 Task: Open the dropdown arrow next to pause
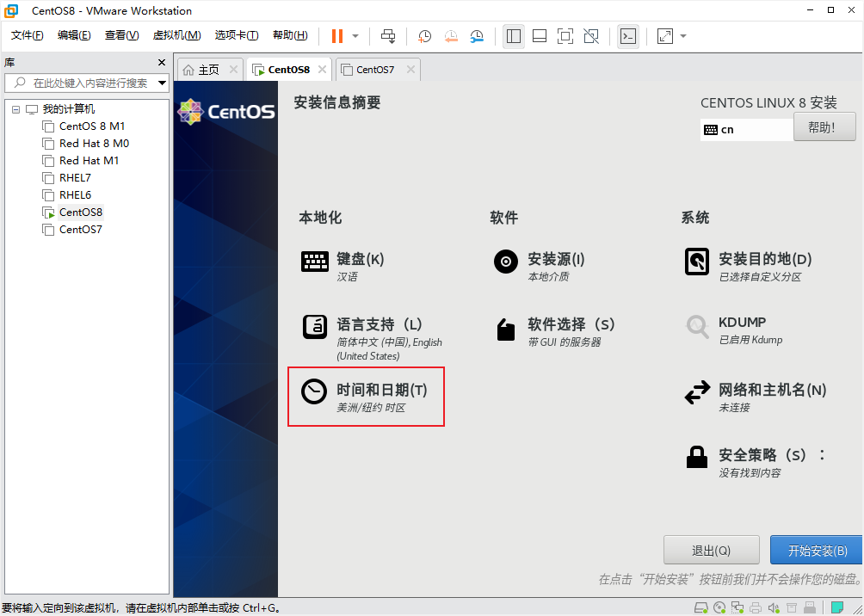coord(355,36)
